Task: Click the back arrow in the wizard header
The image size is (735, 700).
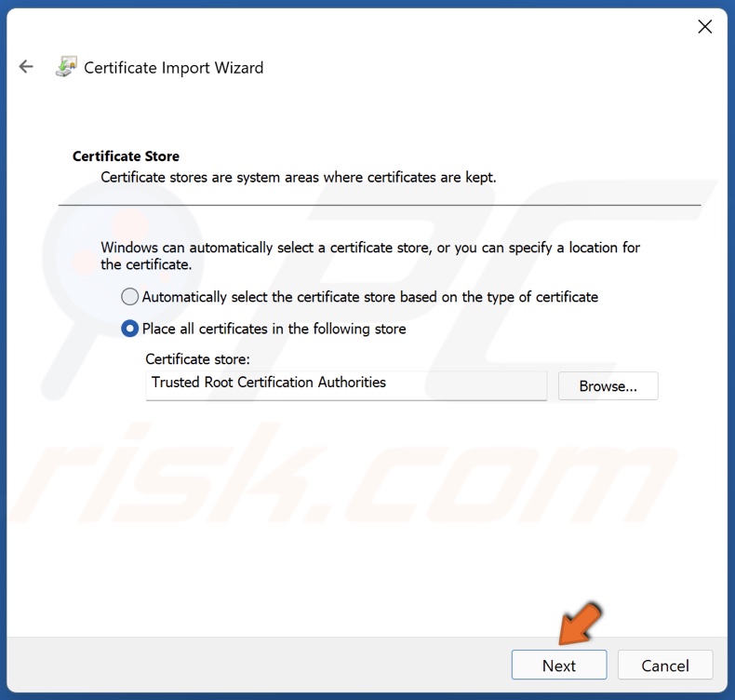Action: [26, 67]
